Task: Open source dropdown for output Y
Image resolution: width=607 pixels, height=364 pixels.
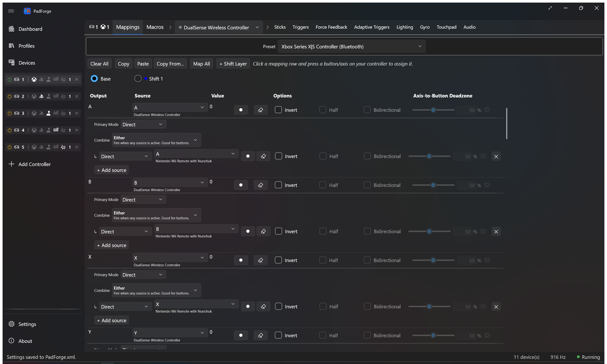Action: click(170, 333)
